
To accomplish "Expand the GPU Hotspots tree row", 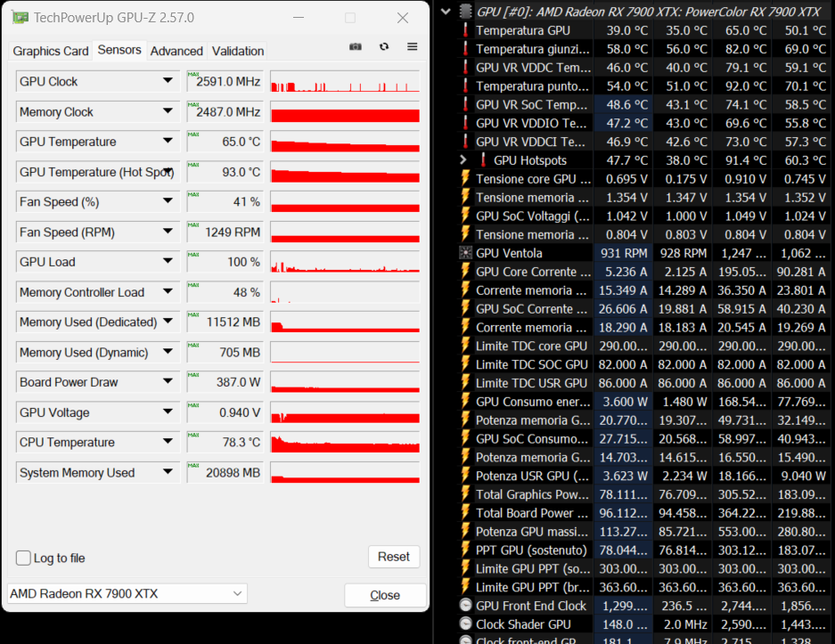I will pyautogui.click(x=463, y=159).
